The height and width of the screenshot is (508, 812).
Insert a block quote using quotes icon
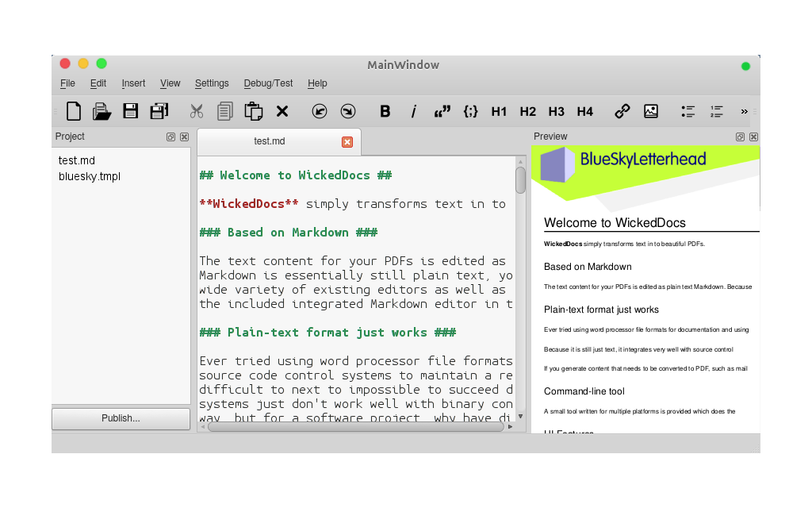(x=442, y=111)
